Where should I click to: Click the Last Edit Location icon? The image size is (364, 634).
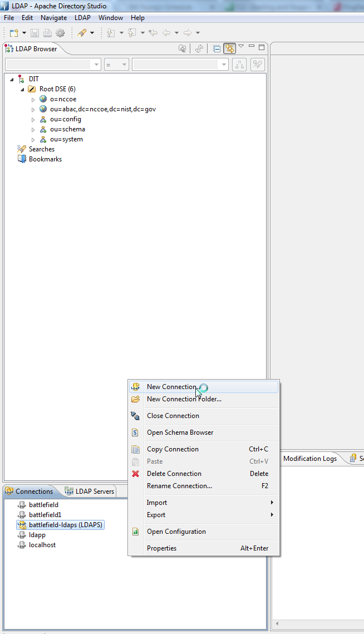pos(153,33)
